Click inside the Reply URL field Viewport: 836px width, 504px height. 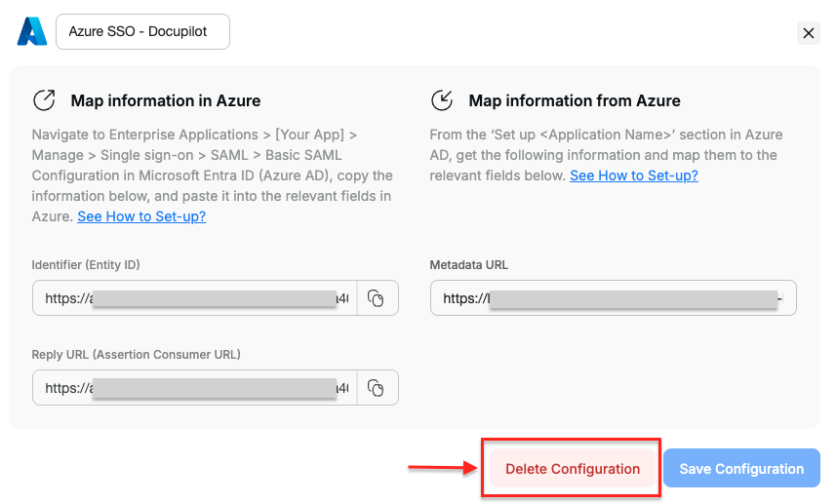coord(195,388)
